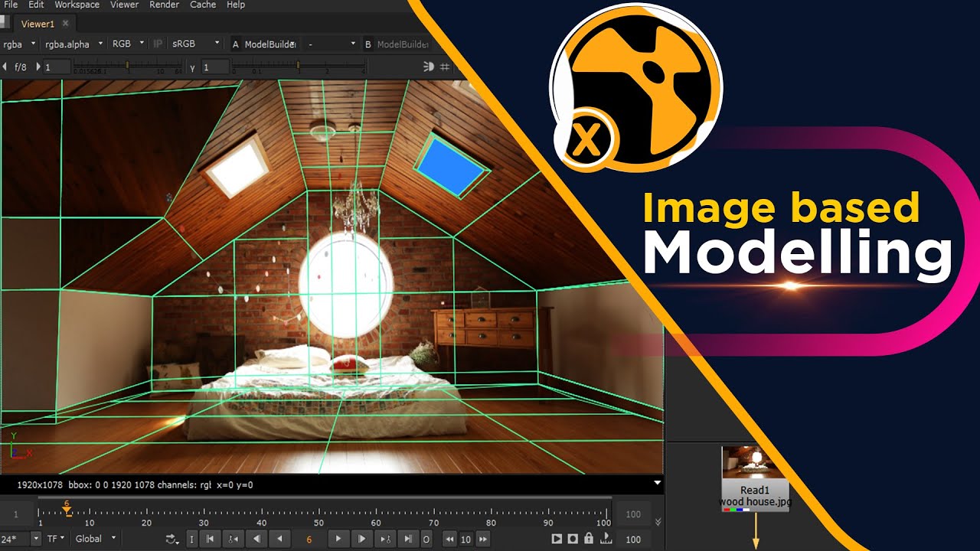The width and height of the screenshot is (980, 551).
Task: Open the Render menu
Action: [x=164, y=5]
